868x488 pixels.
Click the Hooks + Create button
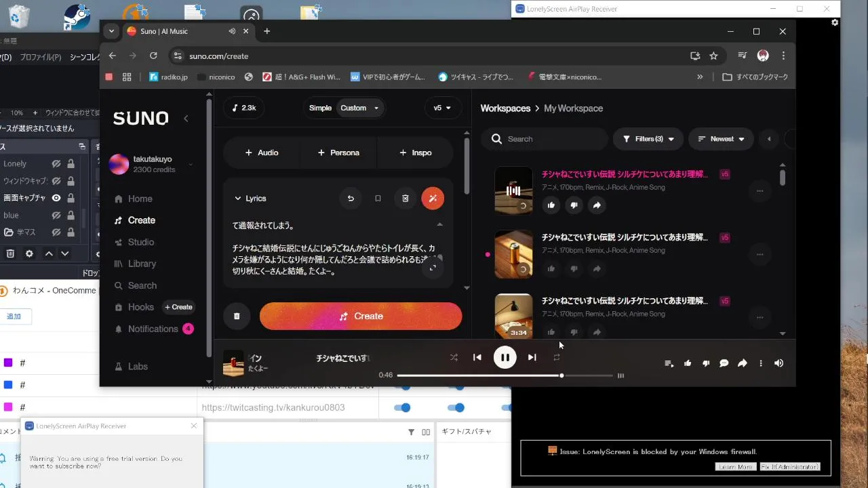(x=179, y=307)
